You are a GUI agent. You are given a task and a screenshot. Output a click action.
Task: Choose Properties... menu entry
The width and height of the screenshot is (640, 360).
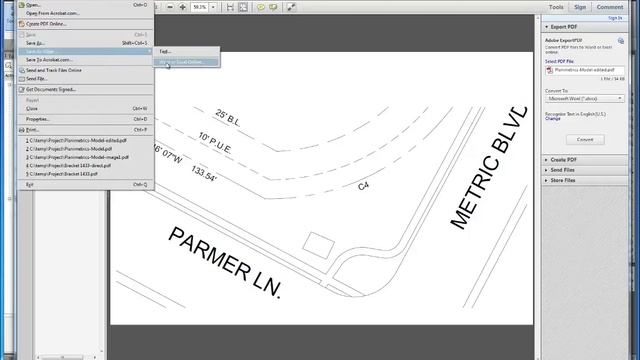pyautogui.click(x=85, y=119)
